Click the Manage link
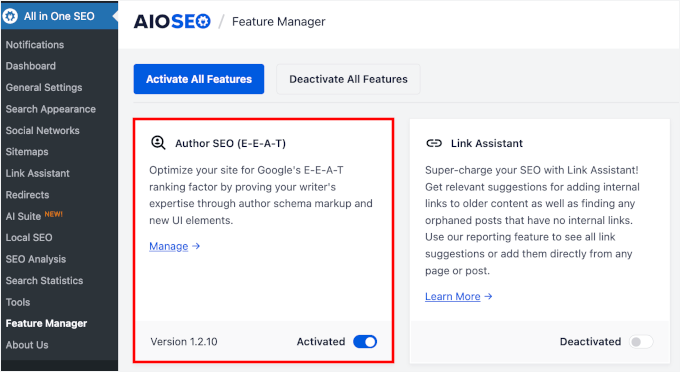The height and width of the screenshot is (372, 680). click(x=169, y=246)
